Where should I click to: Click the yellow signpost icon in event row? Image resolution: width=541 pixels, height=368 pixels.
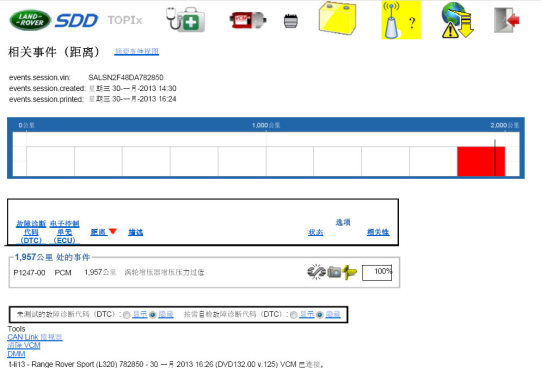[350, 272]
